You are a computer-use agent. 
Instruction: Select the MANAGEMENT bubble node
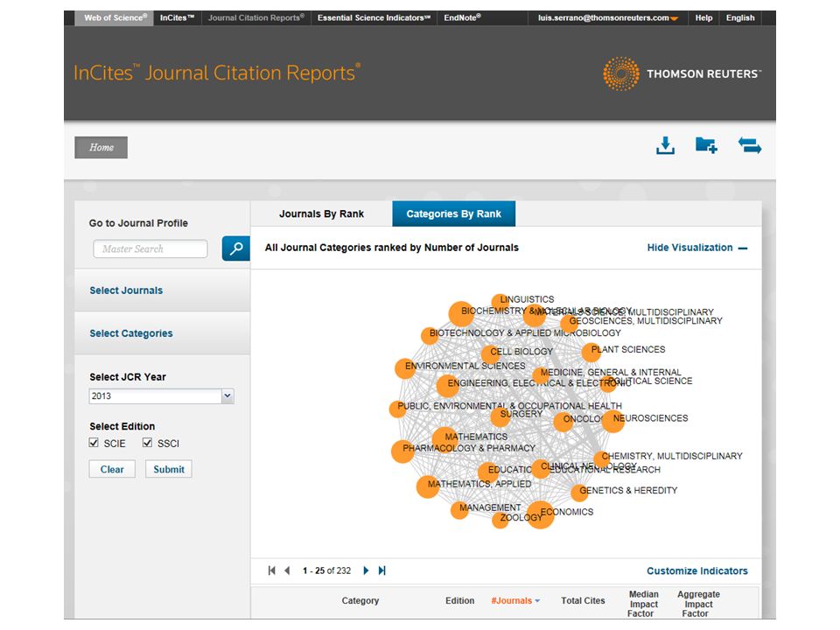tap(459, 510)
